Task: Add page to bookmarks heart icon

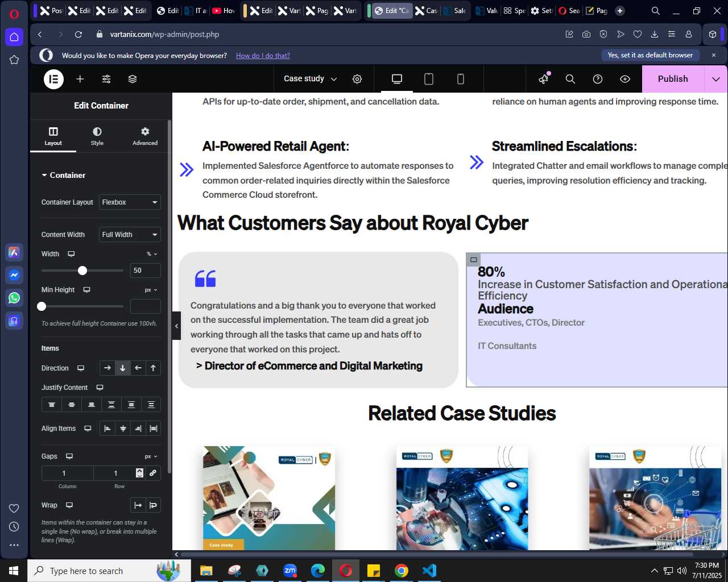Action: 638,34
